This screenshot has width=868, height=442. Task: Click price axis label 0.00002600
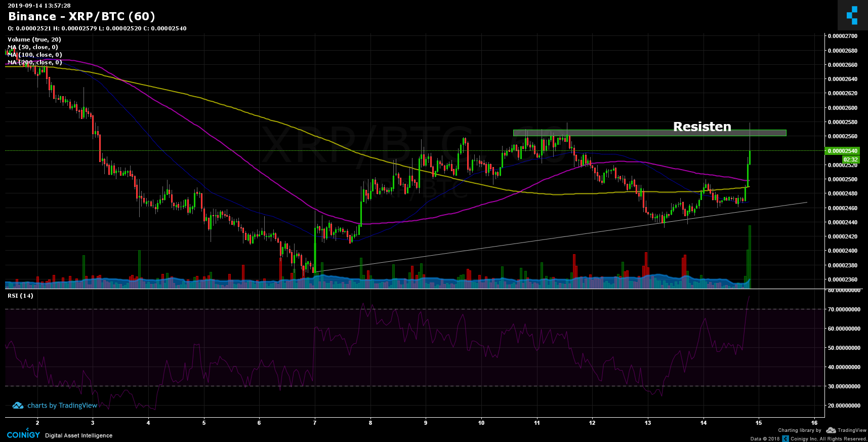pos(843,108)
